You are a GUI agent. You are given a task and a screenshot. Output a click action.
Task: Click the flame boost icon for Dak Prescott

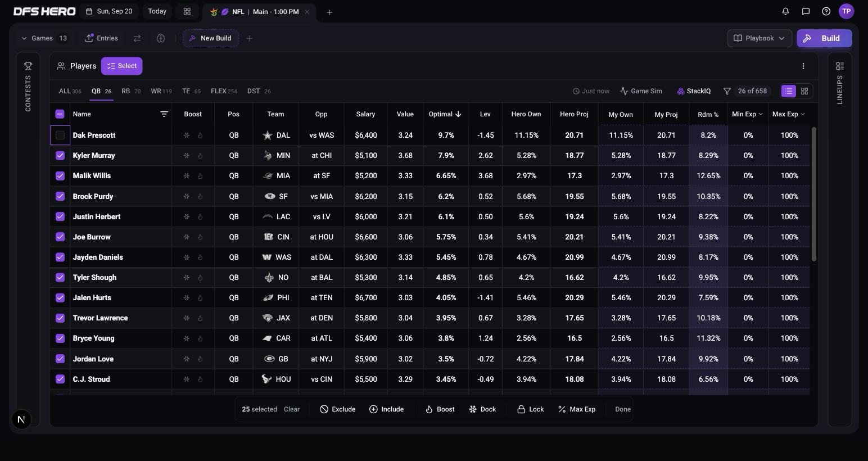[x=200, y=135]
